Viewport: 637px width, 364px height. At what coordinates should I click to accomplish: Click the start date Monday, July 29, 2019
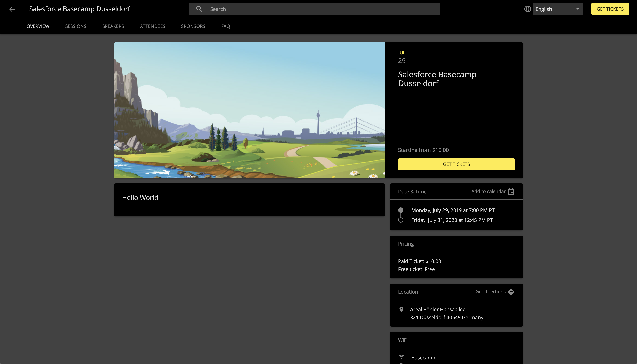pos(453,210)
